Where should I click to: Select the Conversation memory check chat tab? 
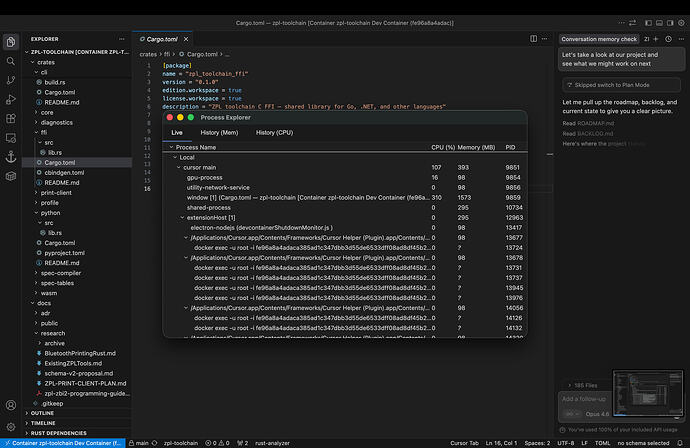pyautogui.click(x=599, y=39)
